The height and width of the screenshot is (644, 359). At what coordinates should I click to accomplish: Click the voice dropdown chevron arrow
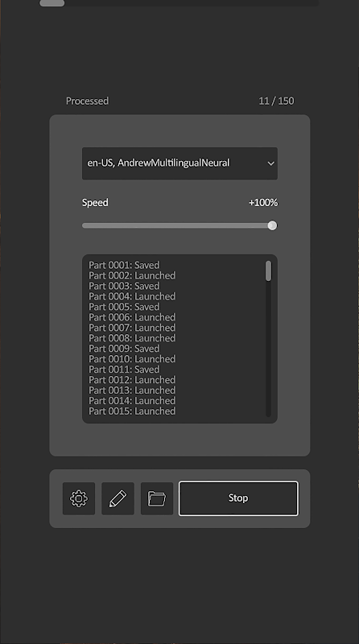[x=270, y=163]
